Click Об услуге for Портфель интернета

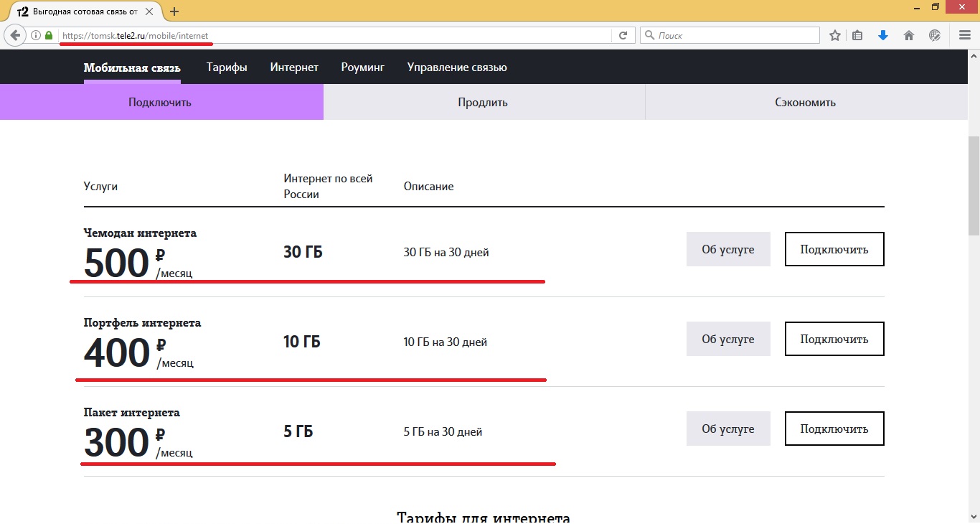tap(727, 339)
